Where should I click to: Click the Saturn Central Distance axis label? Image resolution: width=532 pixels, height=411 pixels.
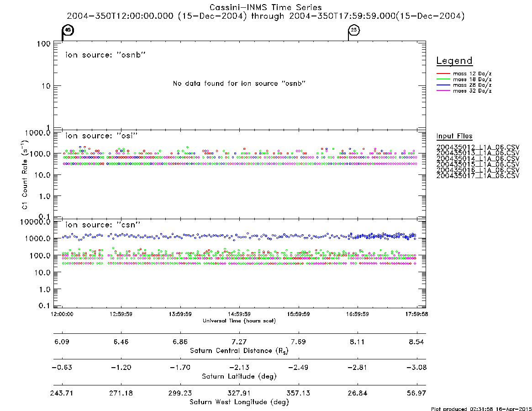pos(239,351)
